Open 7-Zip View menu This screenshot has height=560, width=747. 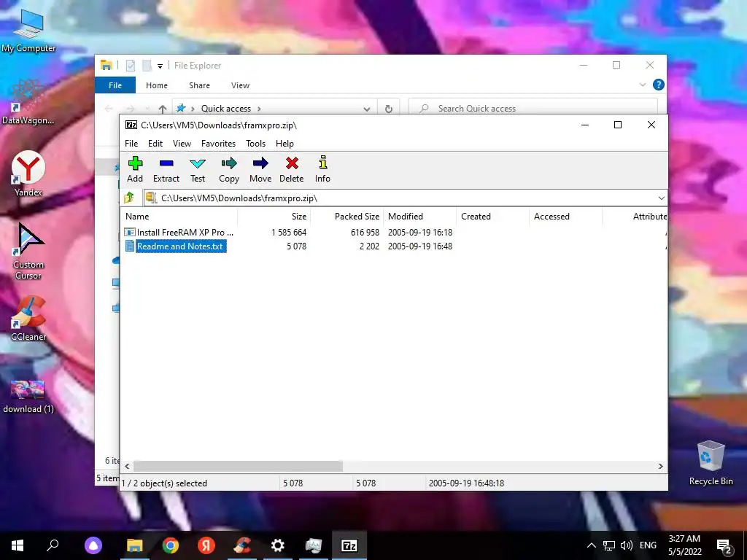[x=182, y=144]
